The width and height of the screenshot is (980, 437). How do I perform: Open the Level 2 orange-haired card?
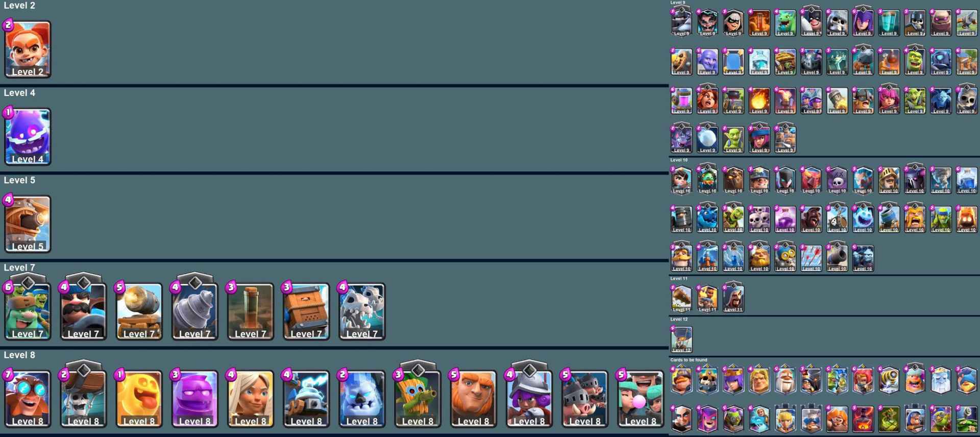(x=28, y=50)
